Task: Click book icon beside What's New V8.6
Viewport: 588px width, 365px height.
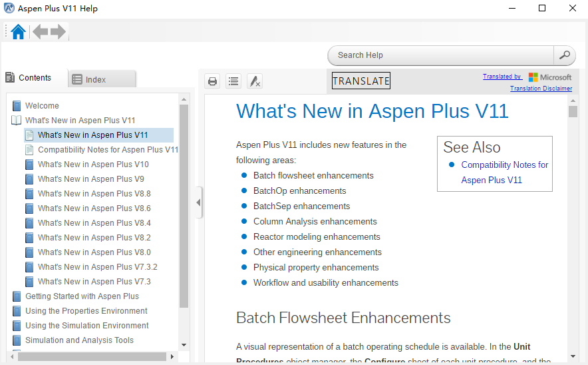Action: 29,208
